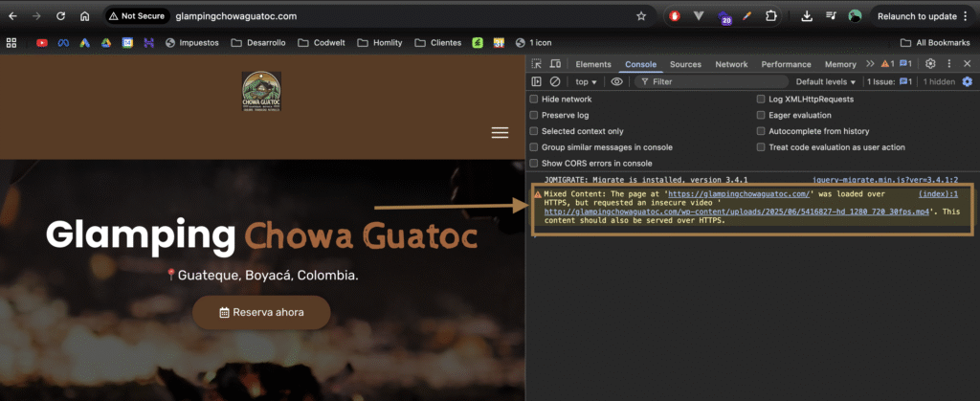Toggle the console sidebar panel icon
980x401 pixels.
point(537,82)
